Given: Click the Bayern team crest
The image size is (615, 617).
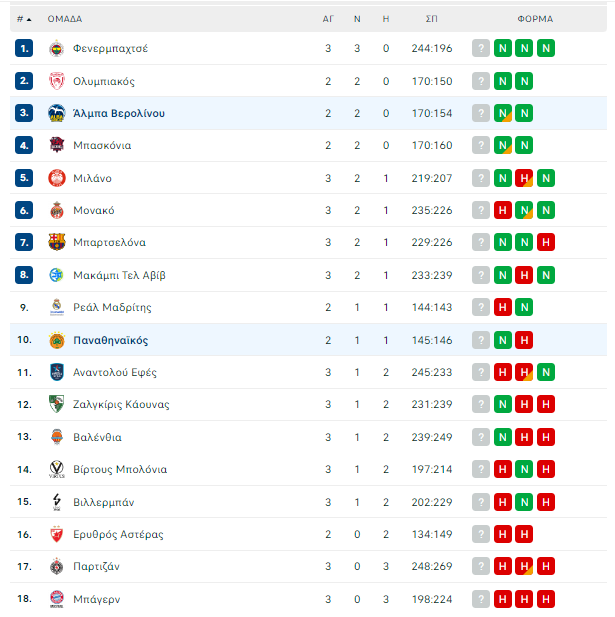Looking at the screenshot, I should (57, 598).
